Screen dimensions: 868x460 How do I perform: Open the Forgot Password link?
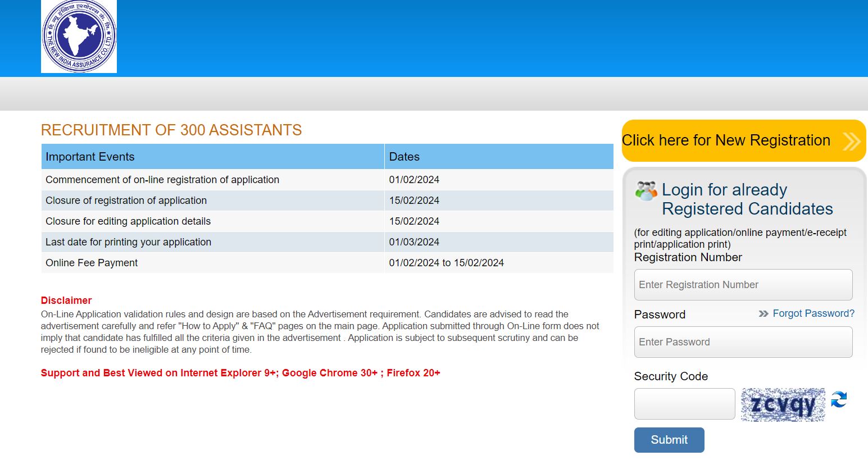pyautogui.click(x=813, y=313)
